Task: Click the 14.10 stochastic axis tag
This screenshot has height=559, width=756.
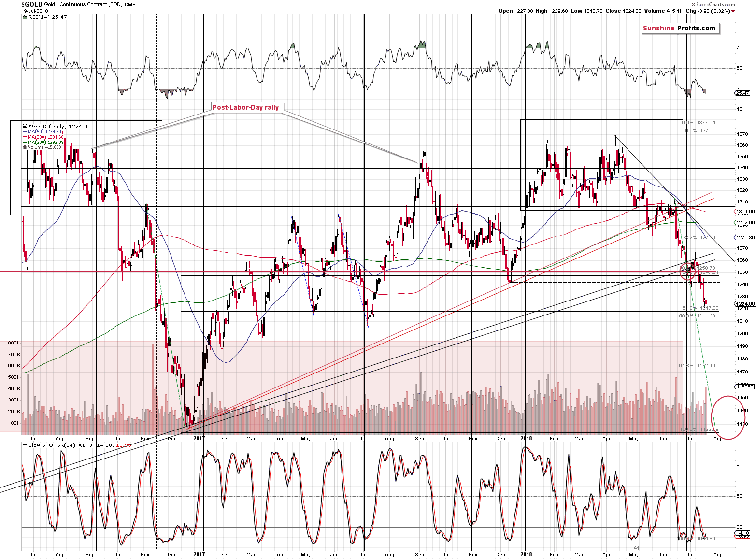Action: point(742,533)
